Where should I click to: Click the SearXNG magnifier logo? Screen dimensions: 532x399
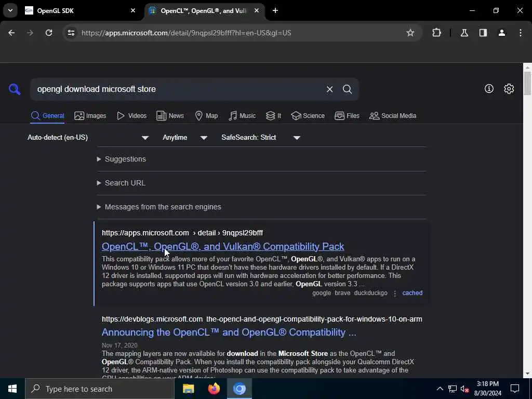pyautogui.click(x=15, y=89)
